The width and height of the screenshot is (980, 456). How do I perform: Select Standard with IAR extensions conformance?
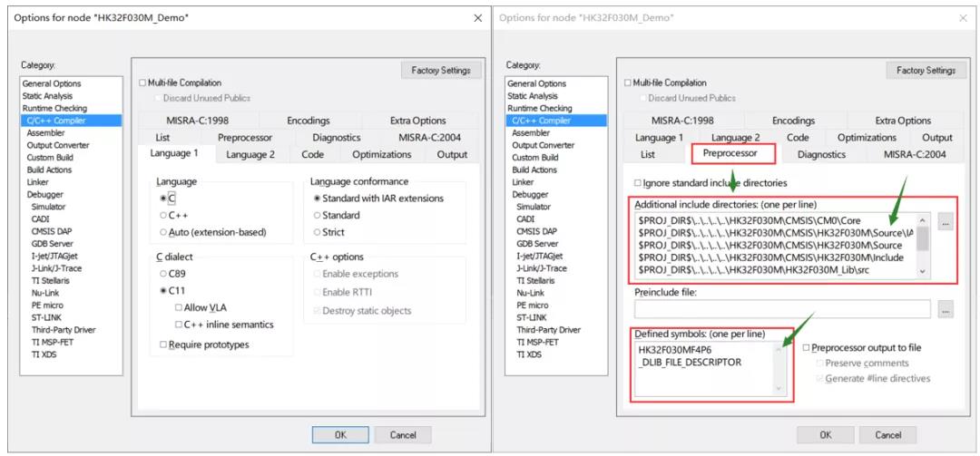point(317,198)
